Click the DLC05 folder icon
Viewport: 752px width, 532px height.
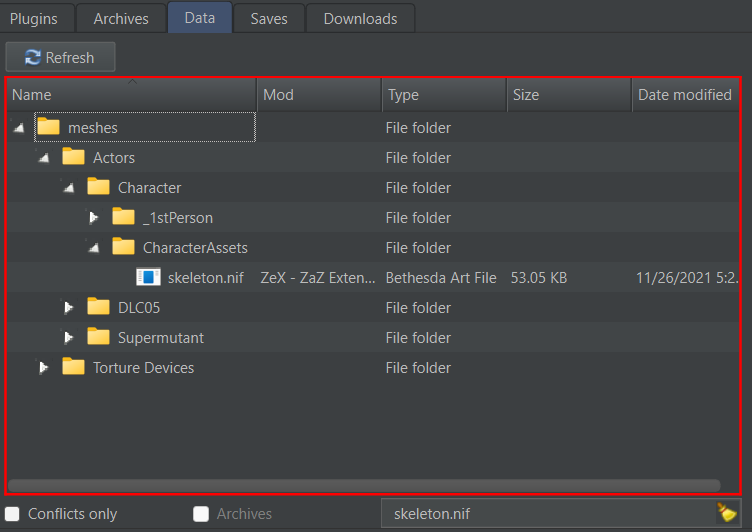pos(98,307)
